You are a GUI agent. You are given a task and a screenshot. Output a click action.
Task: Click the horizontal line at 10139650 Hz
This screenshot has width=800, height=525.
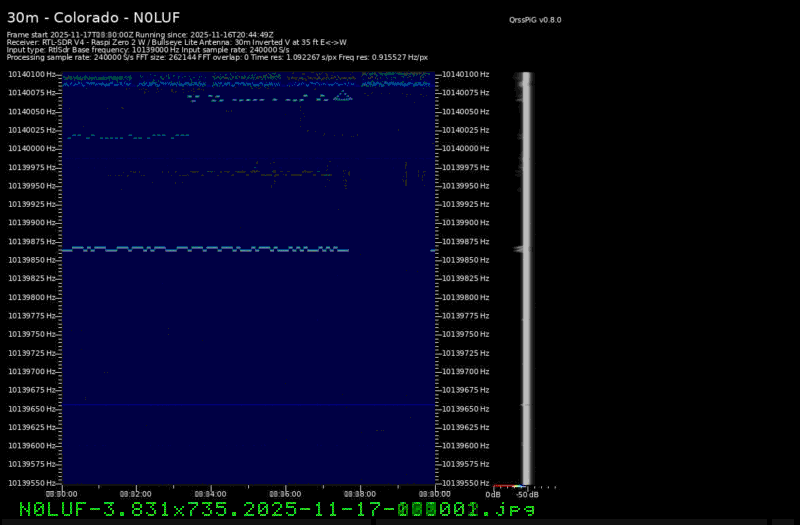250,405
